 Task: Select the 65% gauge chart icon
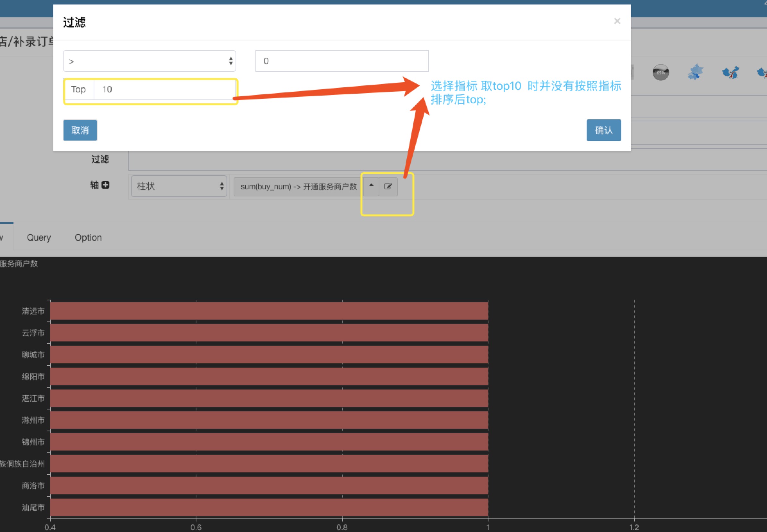coord(660,72)
